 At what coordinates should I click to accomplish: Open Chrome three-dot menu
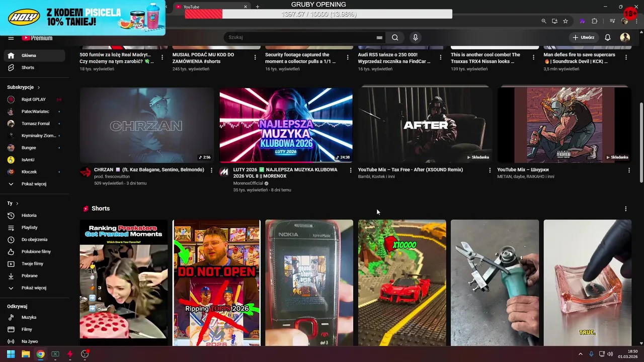pos(636,21)
